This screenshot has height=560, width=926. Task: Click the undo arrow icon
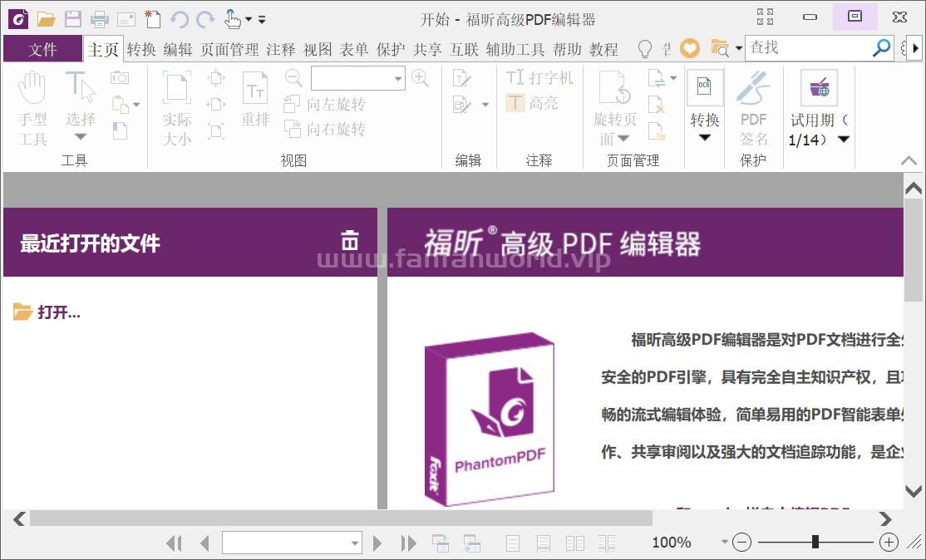(179, 18)
